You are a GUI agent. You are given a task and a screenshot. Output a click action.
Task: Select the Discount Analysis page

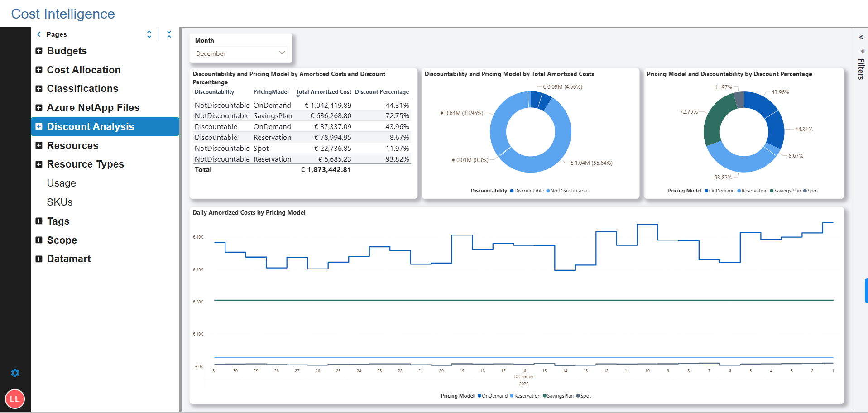pyautogui.click(x=105, y=127)
